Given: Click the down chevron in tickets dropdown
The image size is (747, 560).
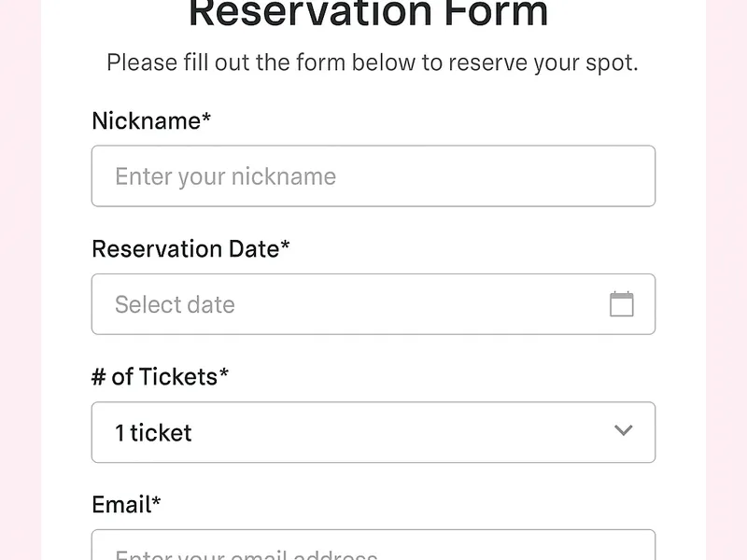Looking at the screenshot, I should 623,431.
